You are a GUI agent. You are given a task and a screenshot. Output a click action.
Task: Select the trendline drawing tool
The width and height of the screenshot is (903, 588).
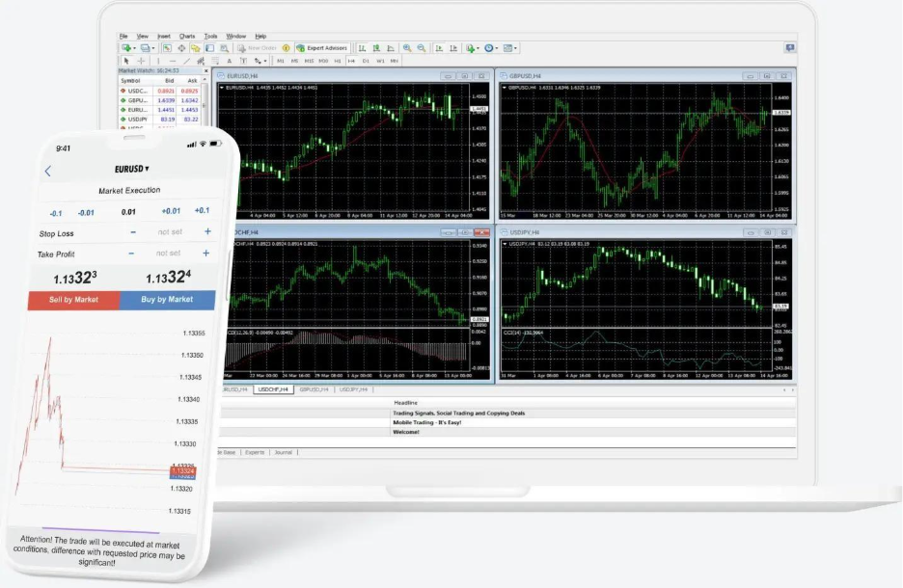185,60
